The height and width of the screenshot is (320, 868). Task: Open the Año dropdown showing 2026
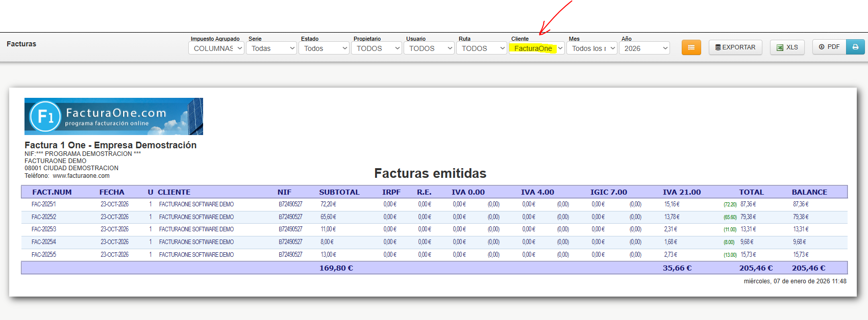pyautogui.click(x=644, y=48)
